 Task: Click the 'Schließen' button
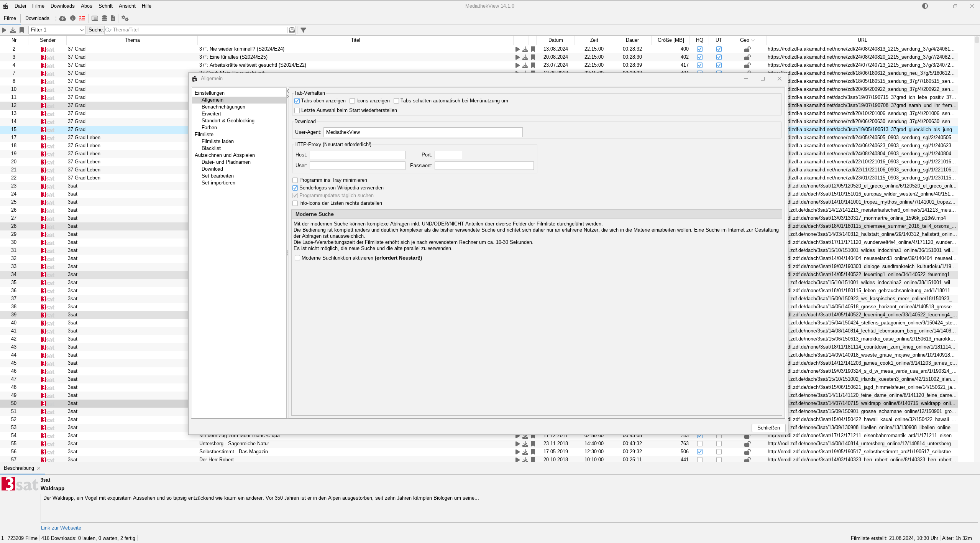click(768, 428)
